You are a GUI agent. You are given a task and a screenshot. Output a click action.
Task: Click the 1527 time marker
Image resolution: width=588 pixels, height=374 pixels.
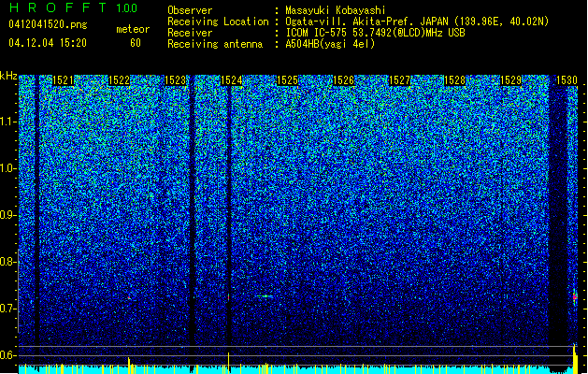click(400, 79)
